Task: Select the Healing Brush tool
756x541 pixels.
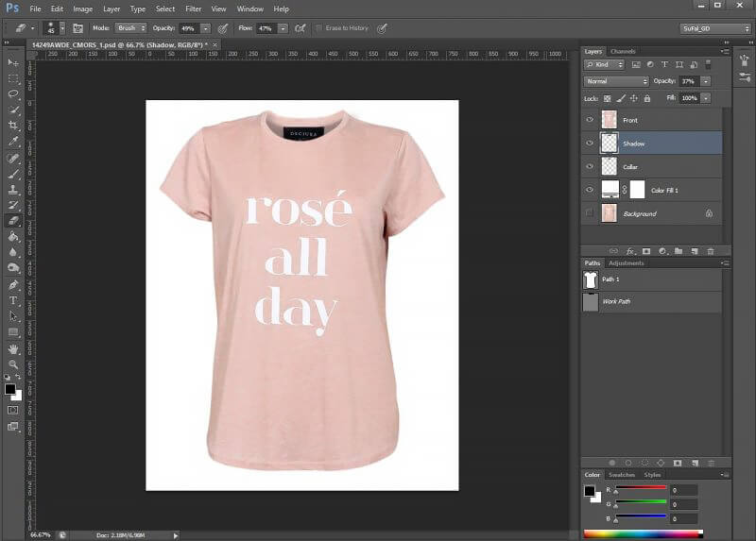Action: tap(13, 158)
